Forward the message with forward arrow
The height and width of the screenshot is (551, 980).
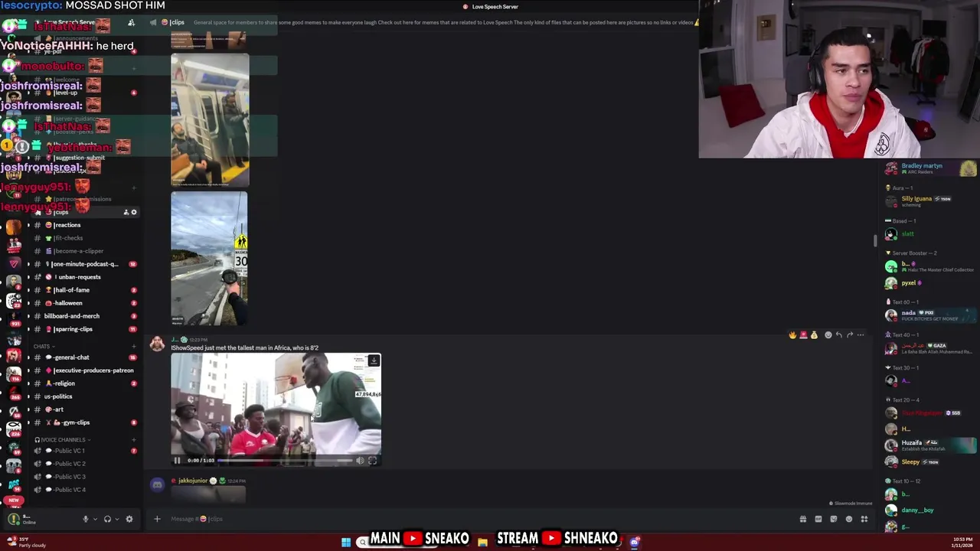[849, 334]
